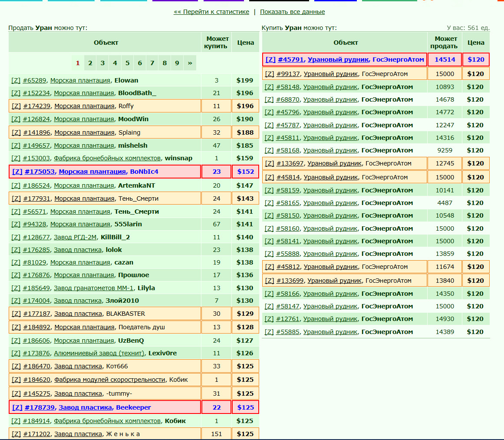The width and height of the screenshot is (504, 440).
Task: Click object #174004 link for Злой2010
Action: [36, 301]
